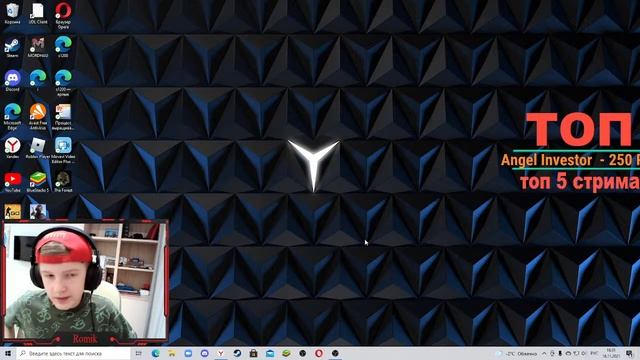This screenshot has height=360, width=640.
Task: Open Opera from the taskbar
Action: 319,353
